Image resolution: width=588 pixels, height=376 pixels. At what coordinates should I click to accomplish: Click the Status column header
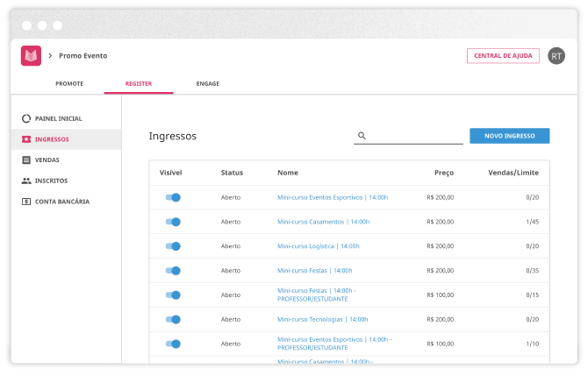tap(232, 173)
